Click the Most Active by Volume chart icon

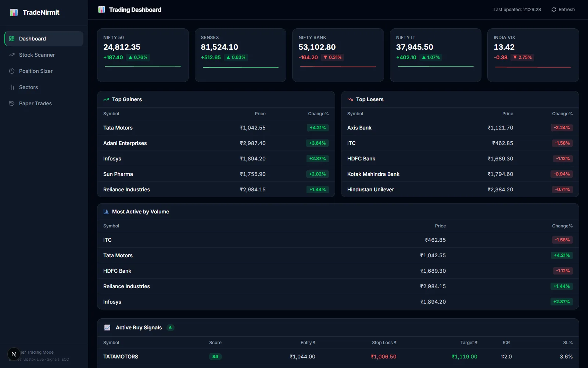point(106,212)
